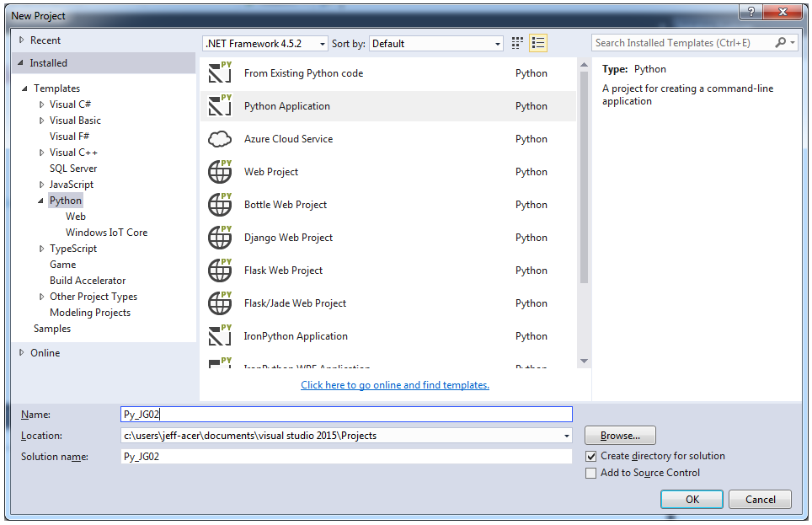Viewport: 812px width, 525px height.
Task: Switch to small icons view
Action: pos(517,43)
